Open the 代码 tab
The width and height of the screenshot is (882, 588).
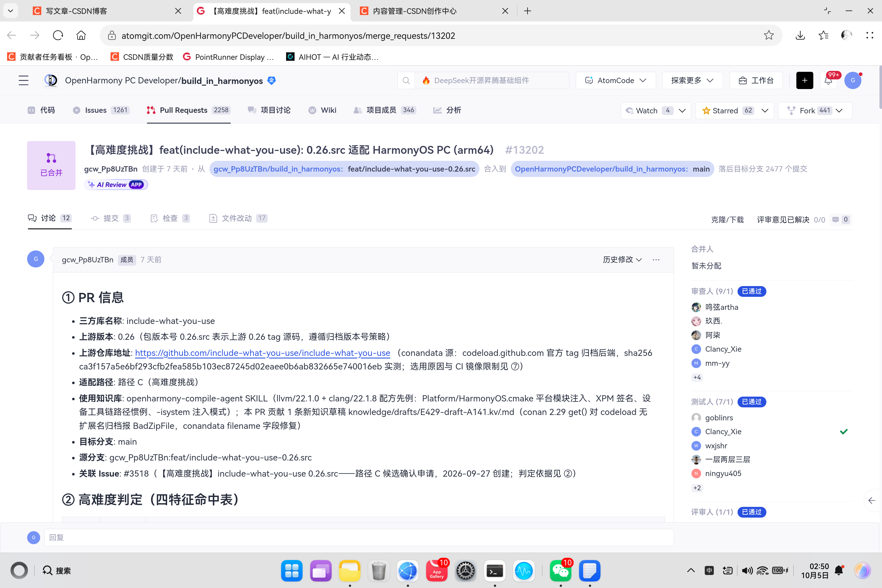pyautogui.click(x=41, y=110)
